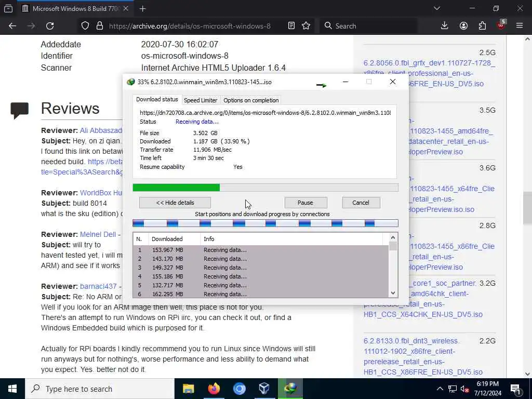Open reviewer WorldBox Hu profile link
This screenshot has width=532, height=399.
[101, 193]
